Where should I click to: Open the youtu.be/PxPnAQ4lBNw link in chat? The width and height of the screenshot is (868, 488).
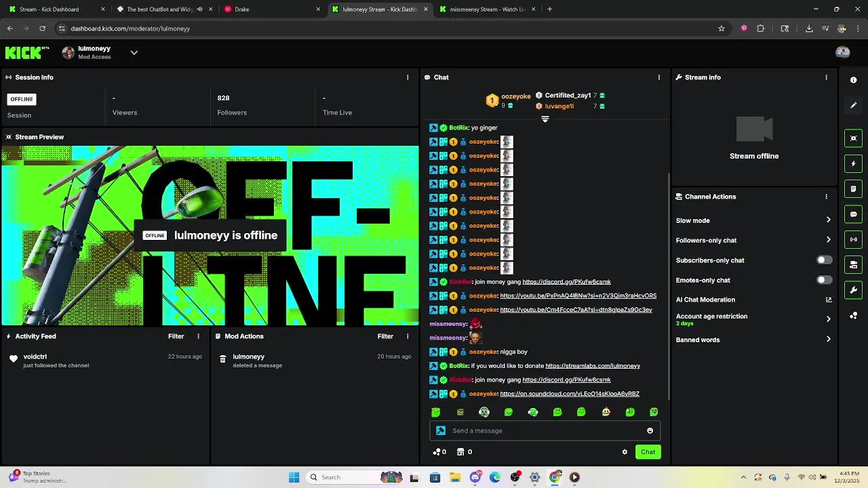click(x=578, y=296)
